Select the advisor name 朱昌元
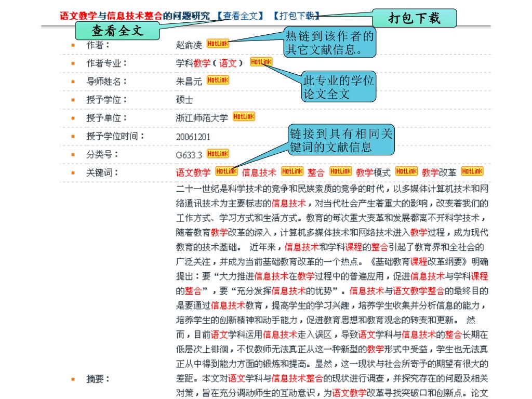 click(x=189, y=82)
